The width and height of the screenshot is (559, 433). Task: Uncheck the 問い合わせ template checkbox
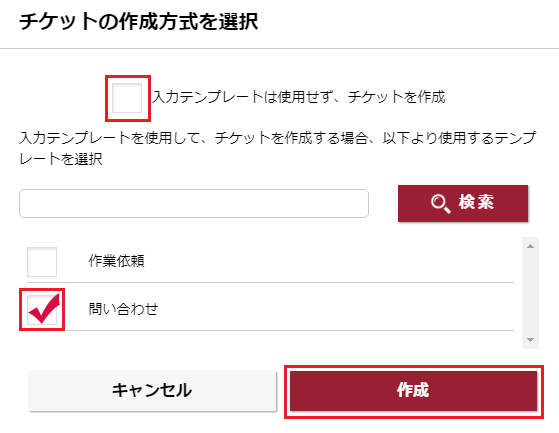coord(42,309)
